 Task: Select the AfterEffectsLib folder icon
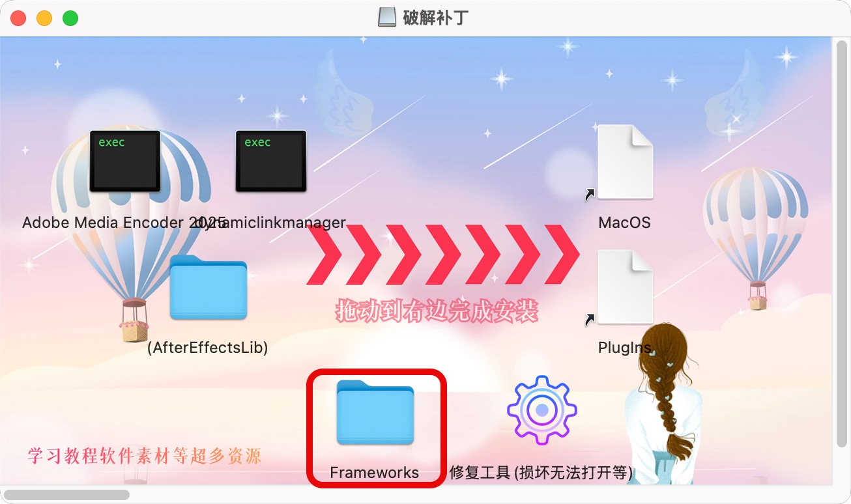point(209,287)
